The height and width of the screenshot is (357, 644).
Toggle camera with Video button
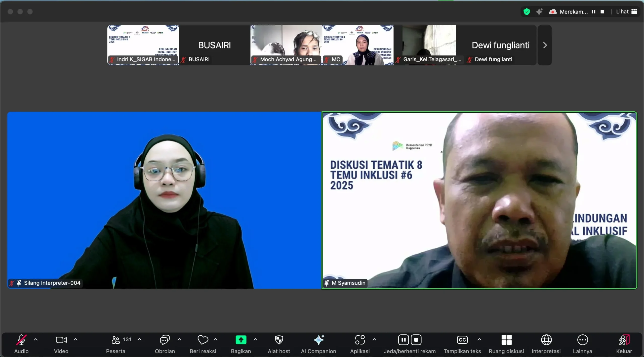point(61,340)
